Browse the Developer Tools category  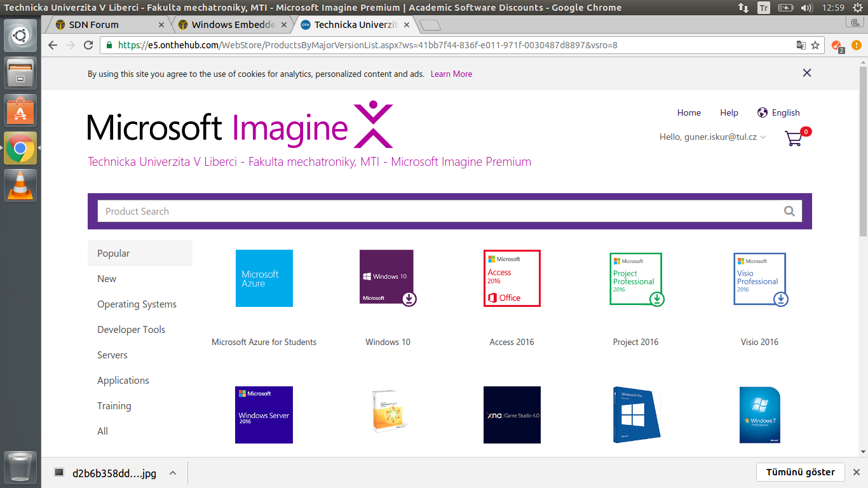[131, 329]
